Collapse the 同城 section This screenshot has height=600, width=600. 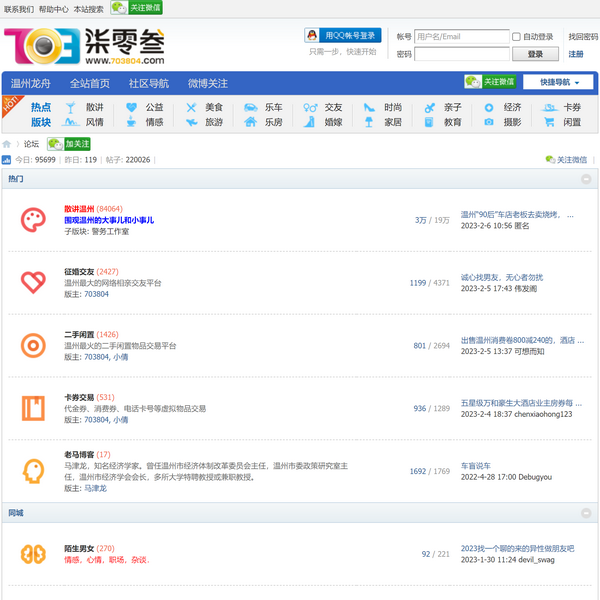[586, 513]
